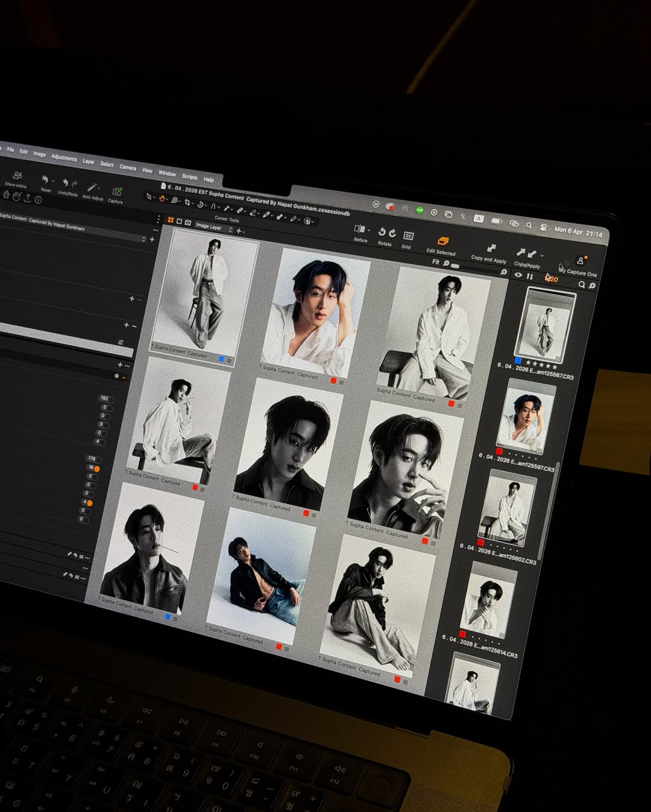This screenshot has height=812, width=651.
Task: Select the orange Pan hand tool
Action: point(161,198)
